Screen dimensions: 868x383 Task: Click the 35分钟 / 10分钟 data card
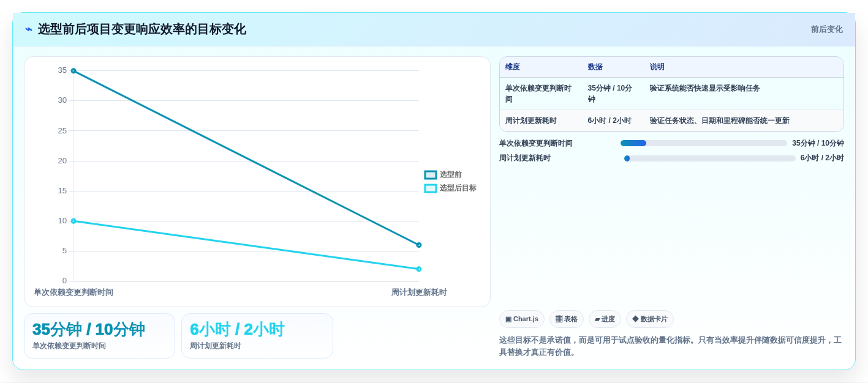(x=99, y=336)
